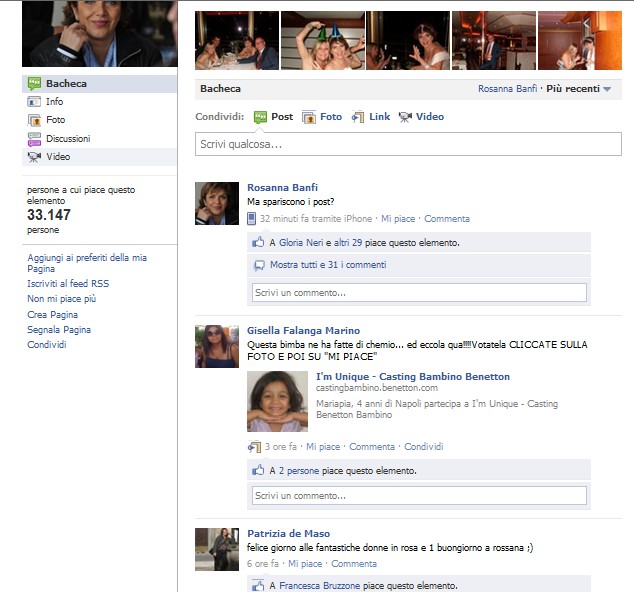The height and width of the screenshot is (592, 634).
Task: Open Rosanna Banfi post author name
Action: (x=282, y=188)
